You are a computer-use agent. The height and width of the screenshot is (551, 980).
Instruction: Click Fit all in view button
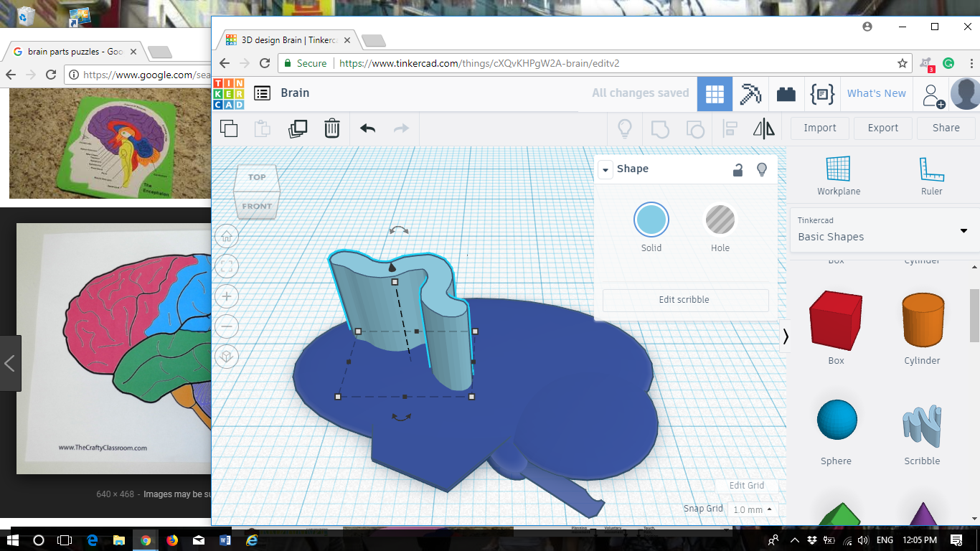click(227, 266)
